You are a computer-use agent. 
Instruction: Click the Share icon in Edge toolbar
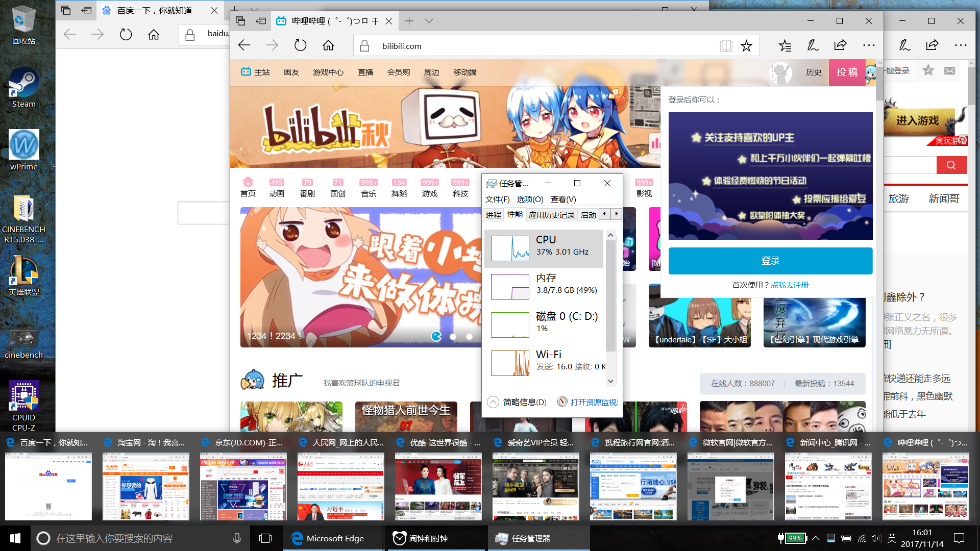(840, 45)
